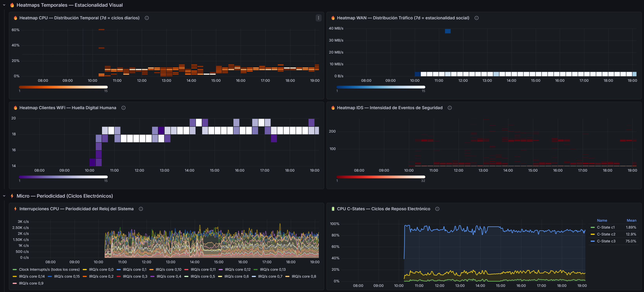Image resolution: width=644 pixels, height=292 pixels.
Task: Click the orange CPU heatmap color scale
Action: point(63,87)
